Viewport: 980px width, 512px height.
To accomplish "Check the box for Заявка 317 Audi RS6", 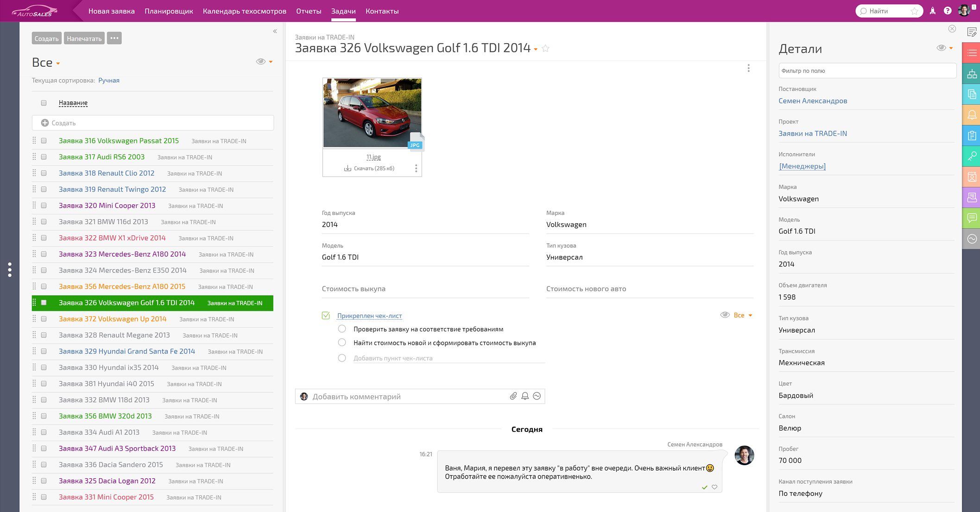I will [44, 157].
